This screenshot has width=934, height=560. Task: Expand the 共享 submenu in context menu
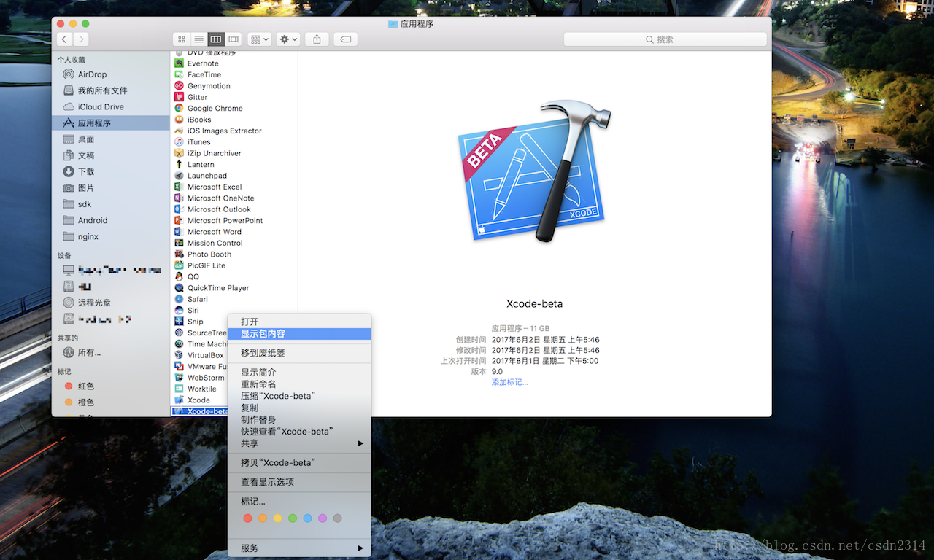pyautogui.click(x=299, y=443)
